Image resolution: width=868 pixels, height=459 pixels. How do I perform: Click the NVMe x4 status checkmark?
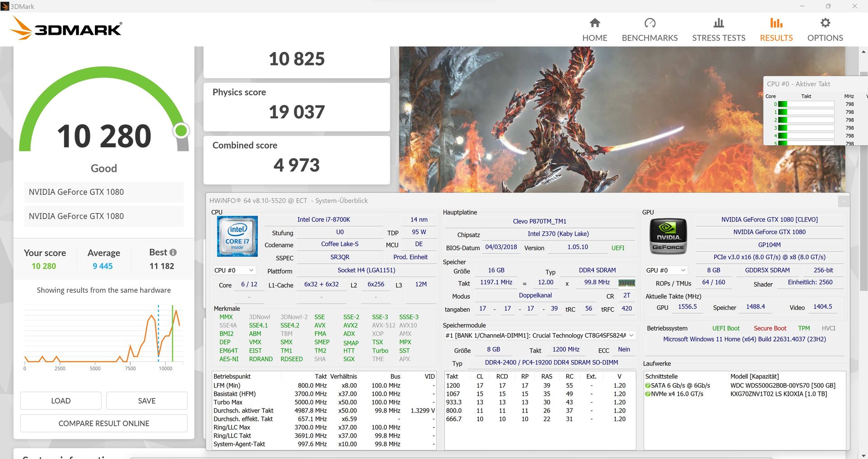click(x=648, y=394)
